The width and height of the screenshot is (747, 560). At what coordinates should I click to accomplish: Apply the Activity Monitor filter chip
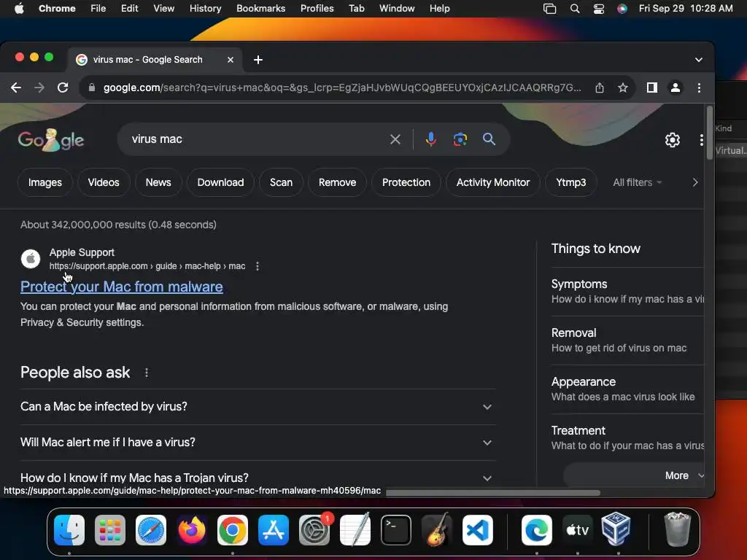coord(492,182)
